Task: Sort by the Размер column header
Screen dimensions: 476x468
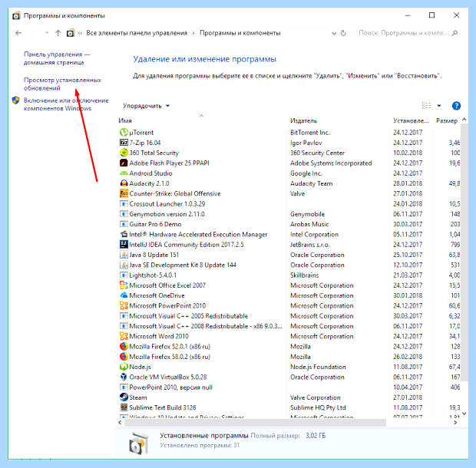Action: (x=447, y=120)
